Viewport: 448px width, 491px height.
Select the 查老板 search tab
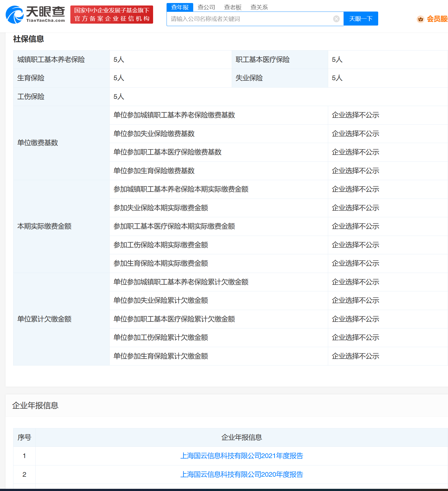coord(233,7)
